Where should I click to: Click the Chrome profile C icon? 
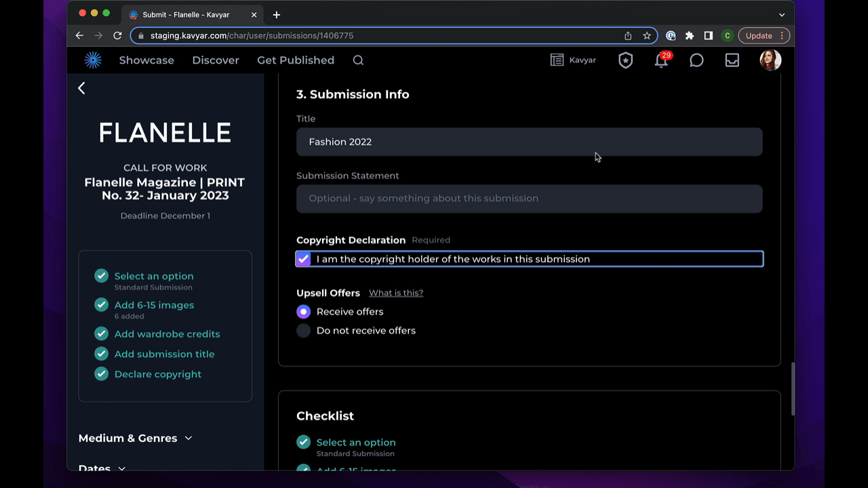[727, 36]
